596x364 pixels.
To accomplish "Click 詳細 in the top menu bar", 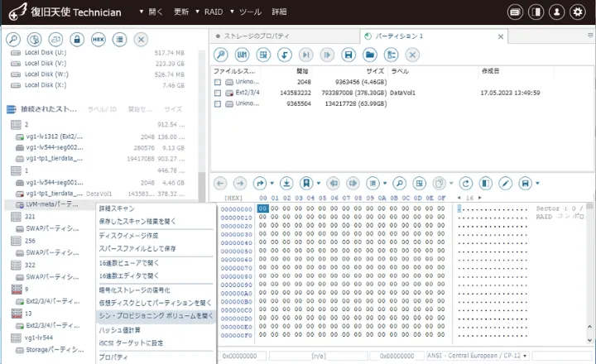I will click(280, 12).
